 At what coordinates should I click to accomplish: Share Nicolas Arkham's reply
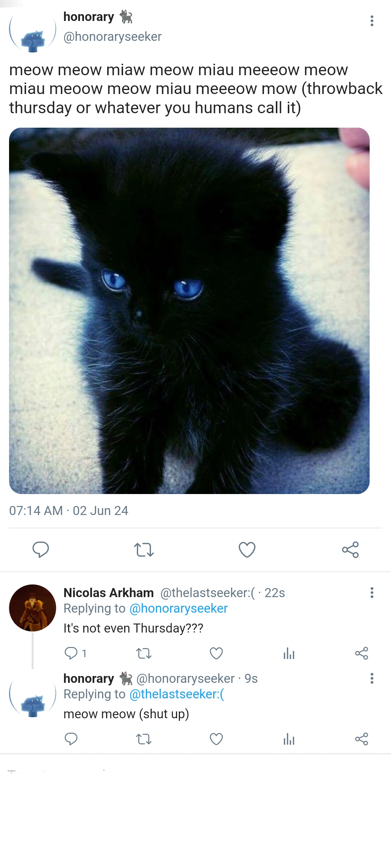click(361, 653)
